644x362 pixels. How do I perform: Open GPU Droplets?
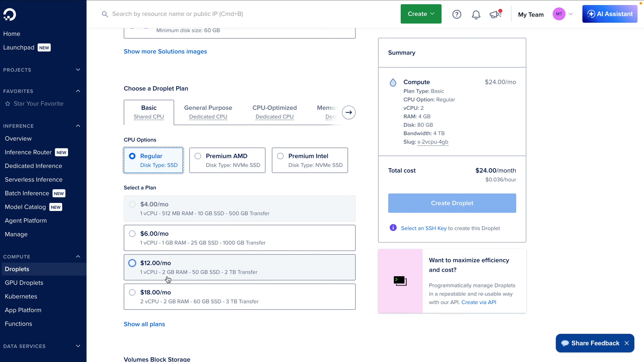[x=24, y=283]
